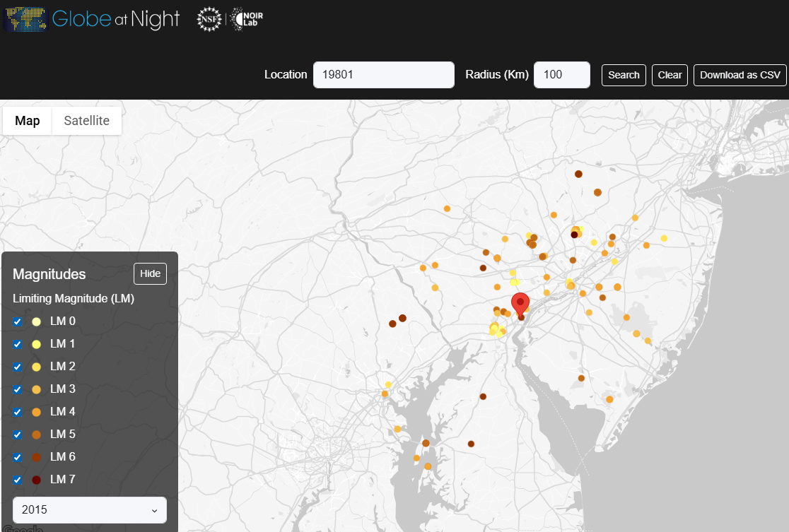Image resolution: width=789 pixels, height=532 pixels.
Task: Click the LM 0 color swatch
Action: 36,322
